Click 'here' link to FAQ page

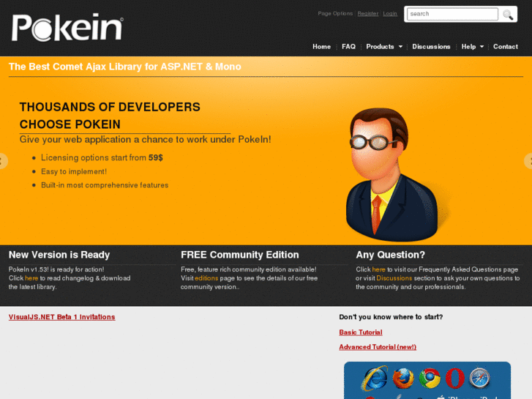[378, 269]
